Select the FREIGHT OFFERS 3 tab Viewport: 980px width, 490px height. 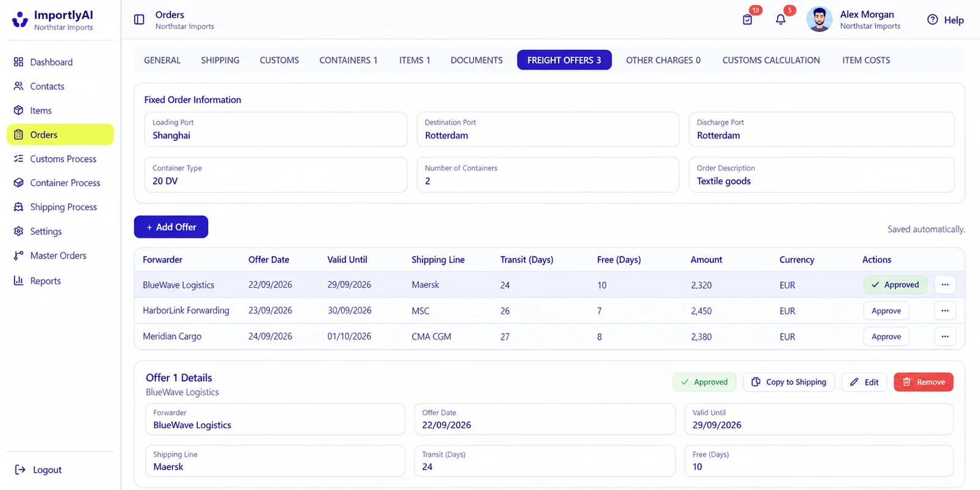564,60
